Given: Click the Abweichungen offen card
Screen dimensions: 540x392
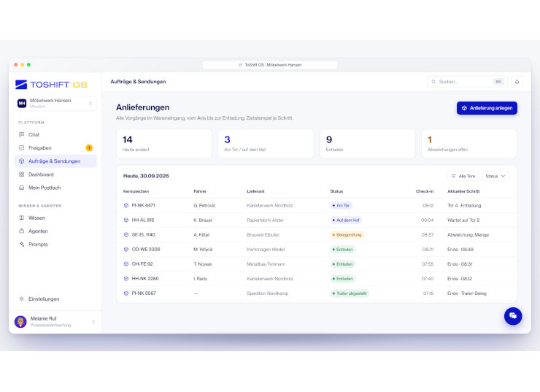Looking at the screenshot, I should [469, 144].
